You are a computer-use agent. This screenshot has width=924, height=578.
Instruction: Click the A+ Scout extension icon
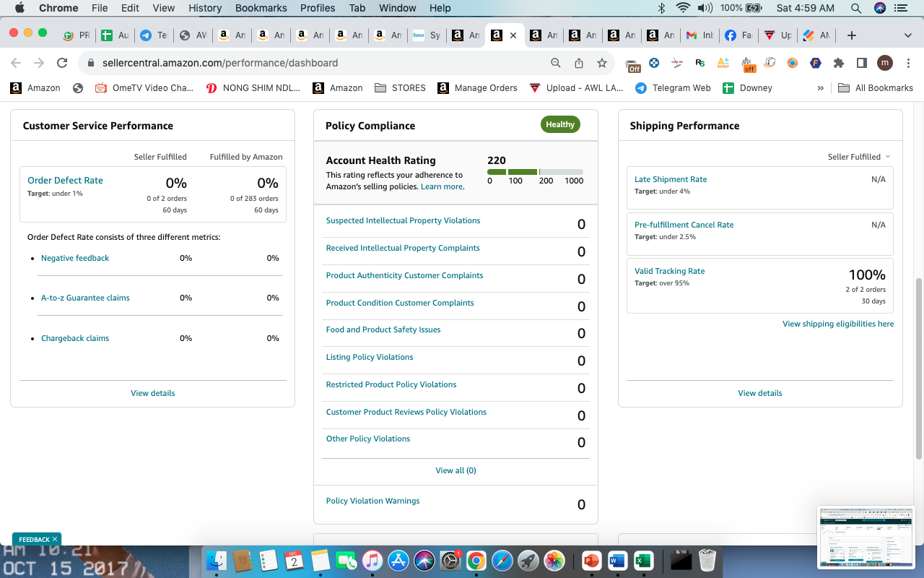click(723, 63)
